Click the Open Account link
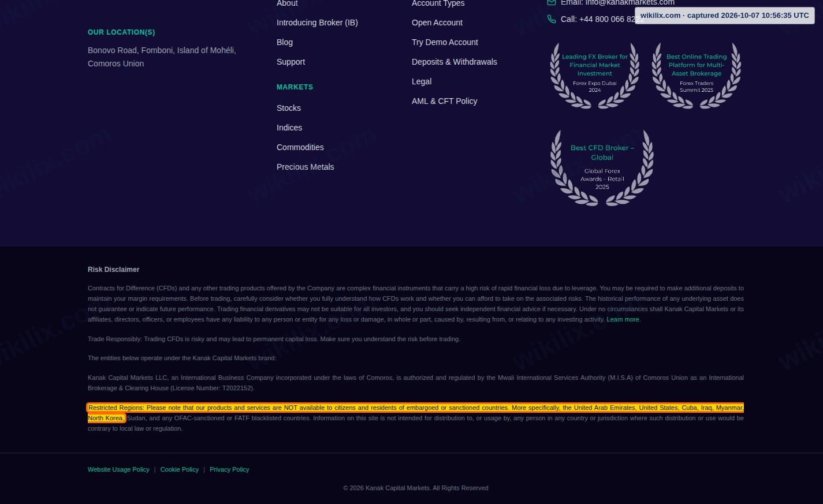823x504 pixels. tap(437, 23)
